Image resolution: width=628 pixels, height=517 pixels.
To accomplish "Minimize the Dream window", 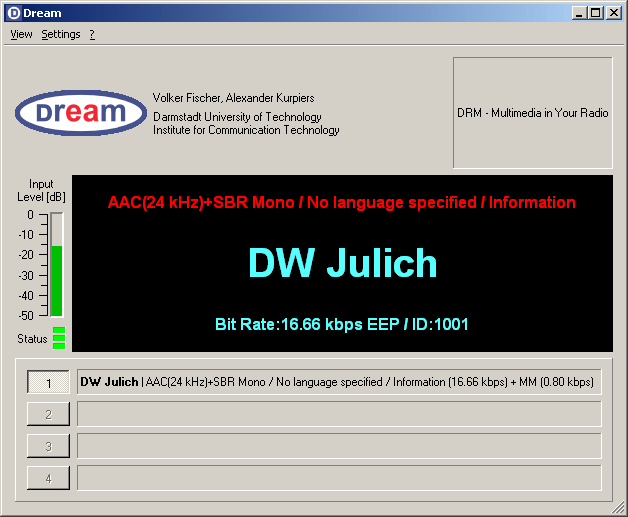I will 580,12.
